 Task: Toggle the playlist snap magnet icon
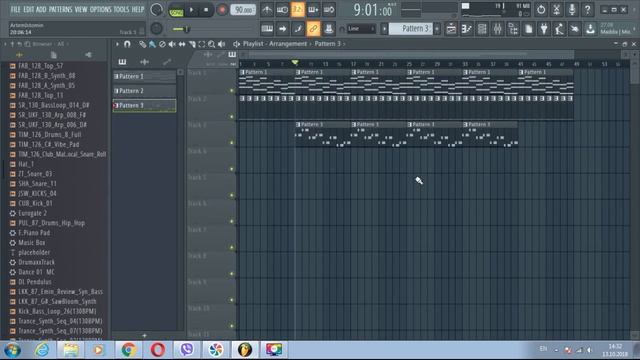click(127, 44)
